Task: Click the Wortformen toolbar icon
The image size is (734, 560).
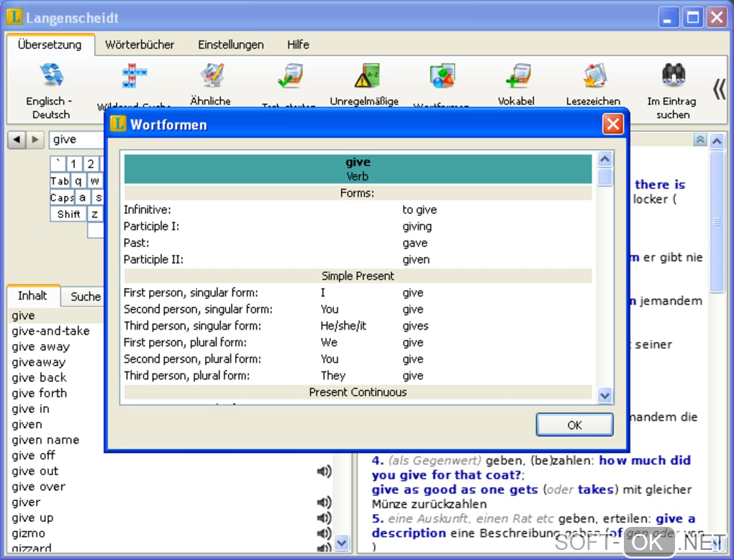Action: pyautogui.click(x=442, y=76)
